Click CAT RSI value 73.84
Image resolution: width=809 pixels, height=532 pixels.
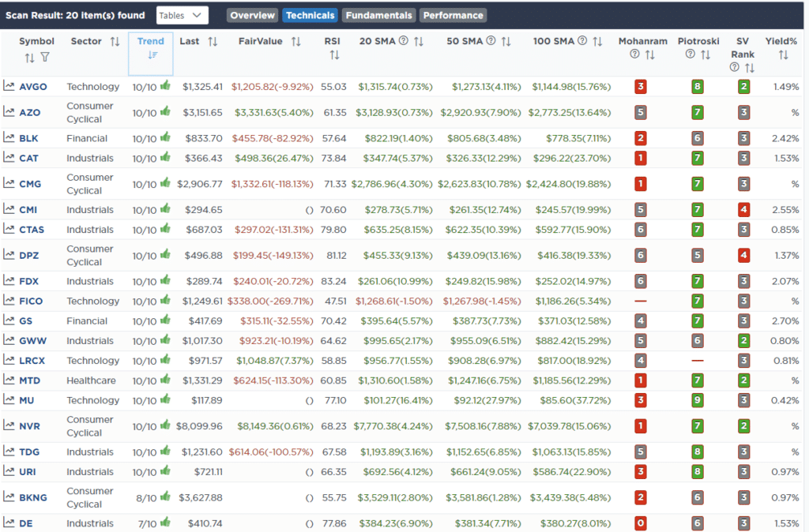tap(333, 158)
